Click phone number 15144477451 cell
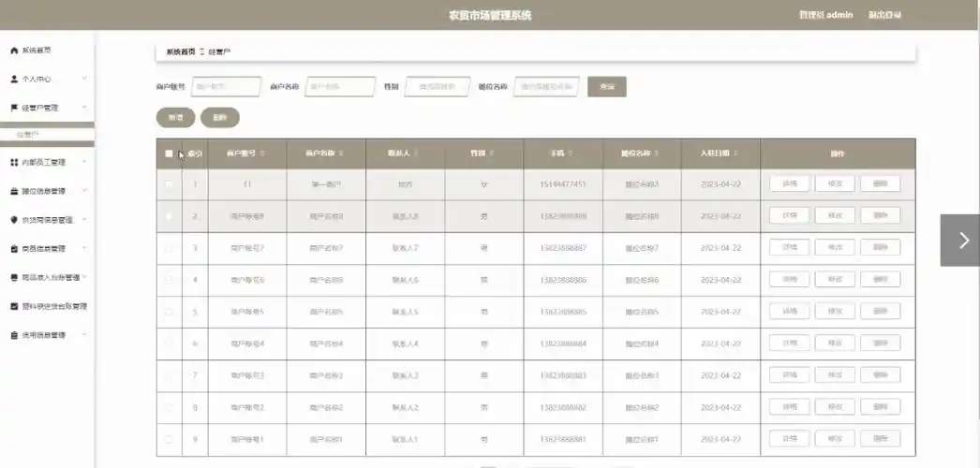The height and width of the screenshot is (468, 980). pos(563,184)
